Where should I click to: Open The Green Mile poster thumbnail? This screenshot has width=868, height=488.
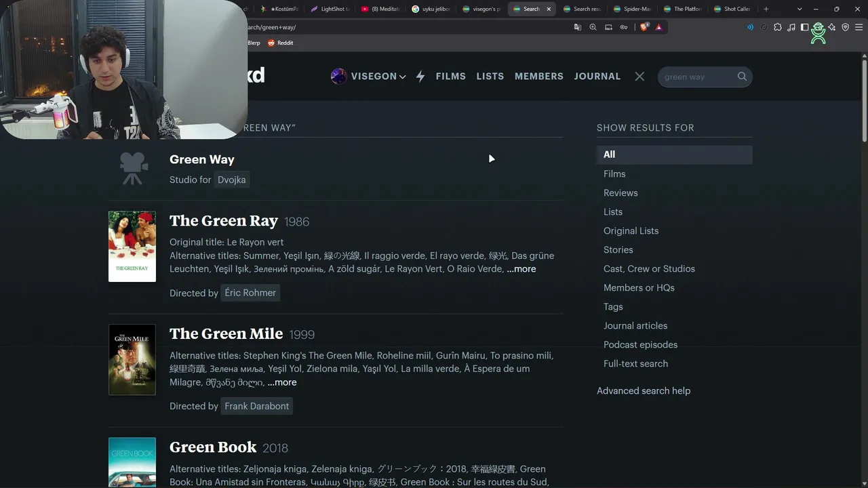coord(132,360)
